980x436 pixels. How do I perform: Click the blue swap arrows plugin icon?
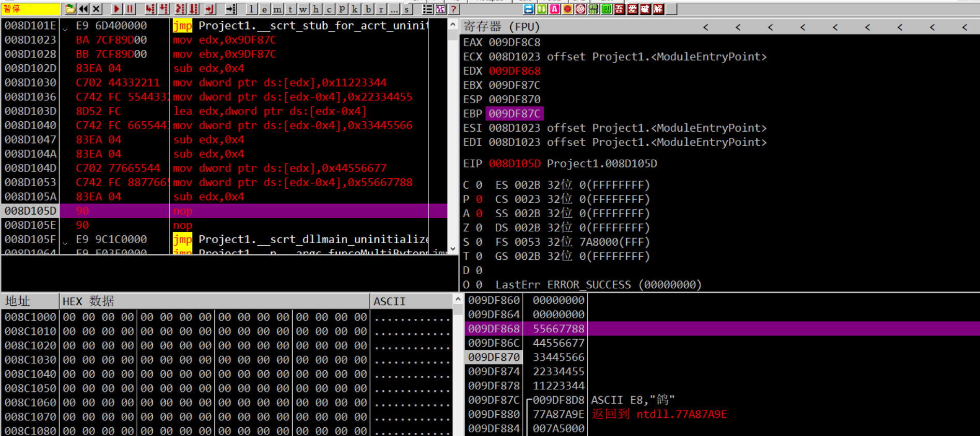pos(528,9)
